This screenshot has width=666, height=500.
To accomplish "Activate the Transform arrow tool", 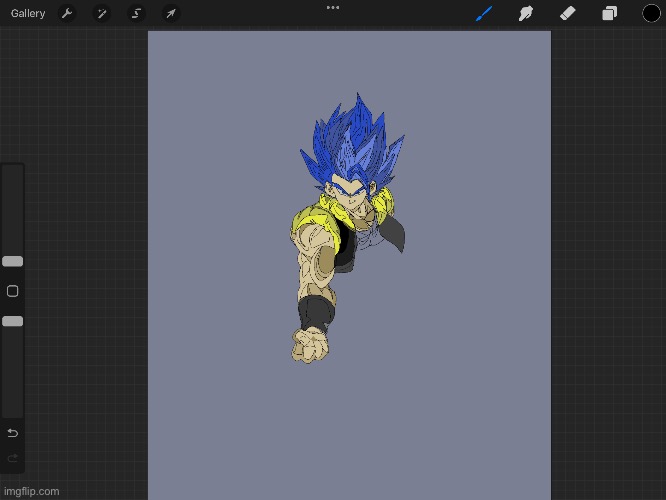I will coord(171,14).
